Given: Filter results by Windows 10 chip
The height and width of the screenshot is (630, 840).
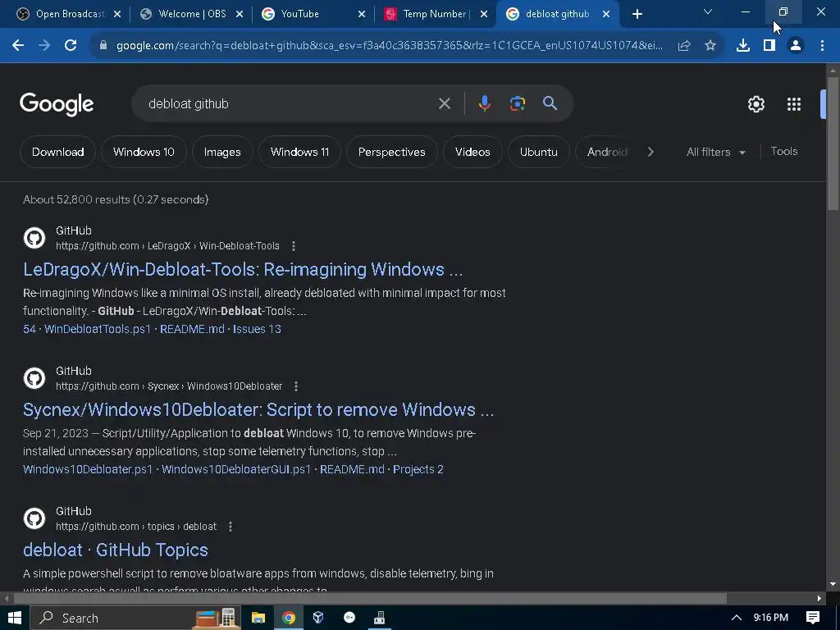Looking at the screenshot, I should tap(144, 152).
